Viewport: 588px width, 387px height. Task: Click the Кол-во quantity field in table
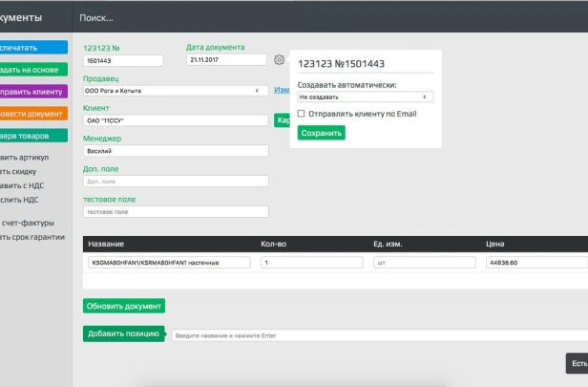coord(312,262)
